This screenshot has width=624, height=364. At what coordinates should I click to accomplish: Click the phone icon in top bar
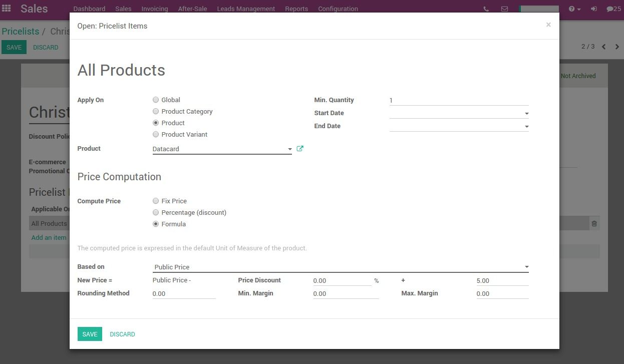click(x=486, y=9)
